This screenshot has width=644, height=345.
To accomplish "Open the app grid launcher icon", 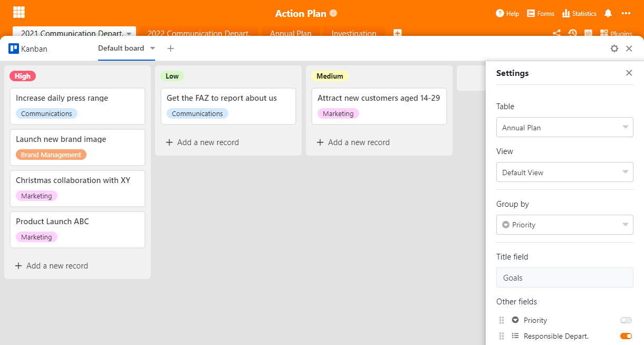I will (19, 12).
